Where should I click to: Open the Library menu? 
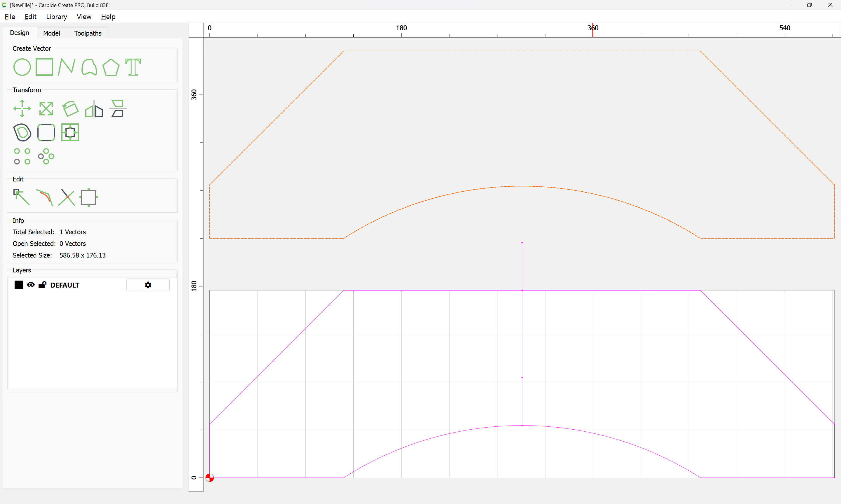tap(56, 17)
